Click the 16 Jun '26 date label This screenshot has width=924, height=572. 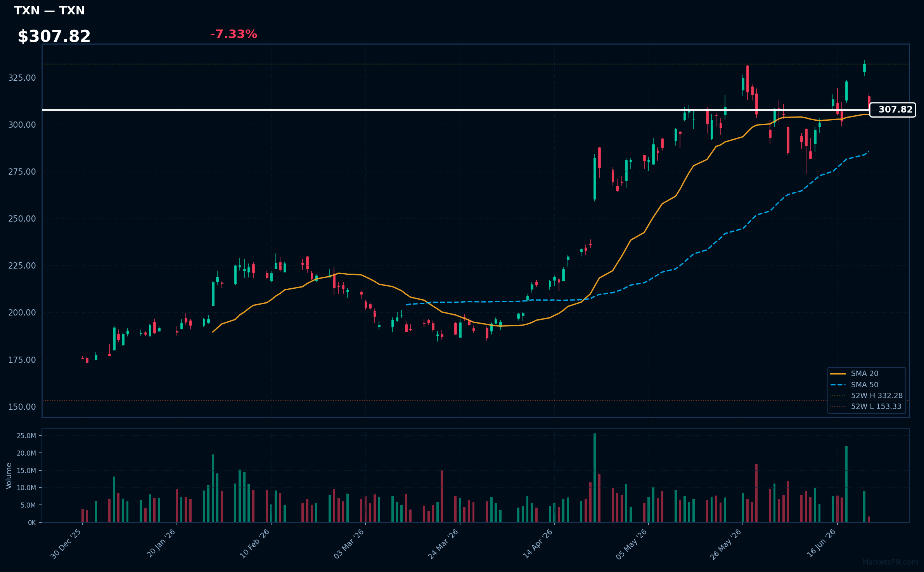821,543
